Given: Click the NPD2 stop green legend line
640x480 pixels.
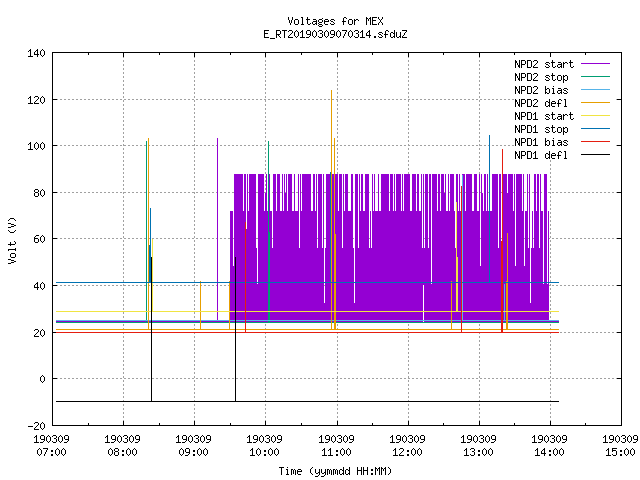Looking at the screenshot, I should click(596, 77).
